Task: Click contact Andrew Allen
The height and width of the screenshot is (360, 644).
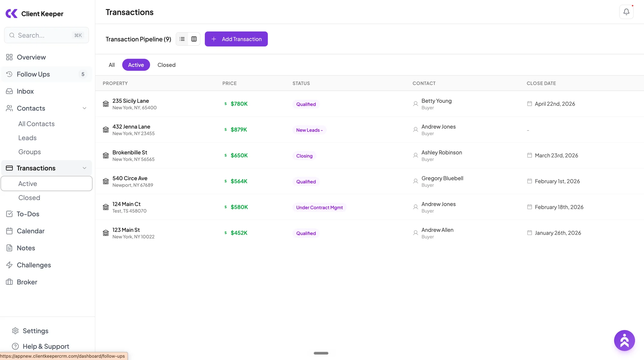Action: click(x=437, y=230)
